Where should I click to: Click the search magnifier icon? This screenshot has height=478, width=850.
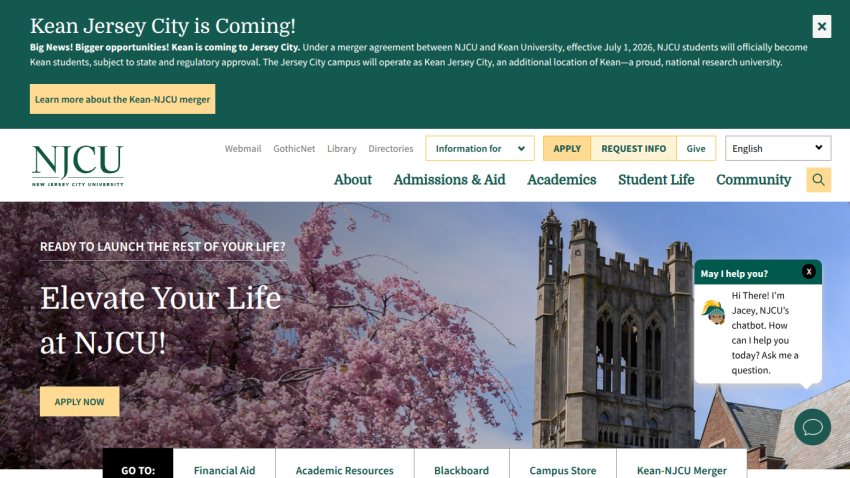point(819,179)
